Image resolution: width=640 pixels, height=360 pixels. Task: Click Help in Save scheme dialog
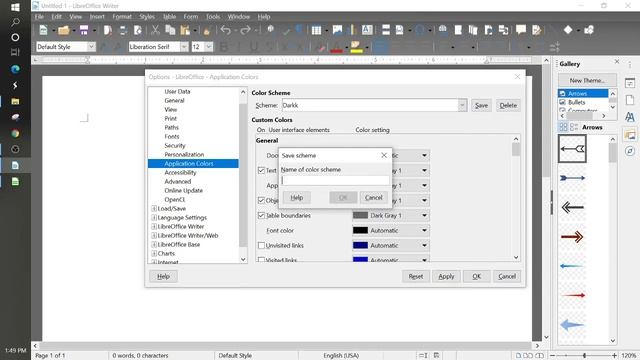[x=296, y=198]
